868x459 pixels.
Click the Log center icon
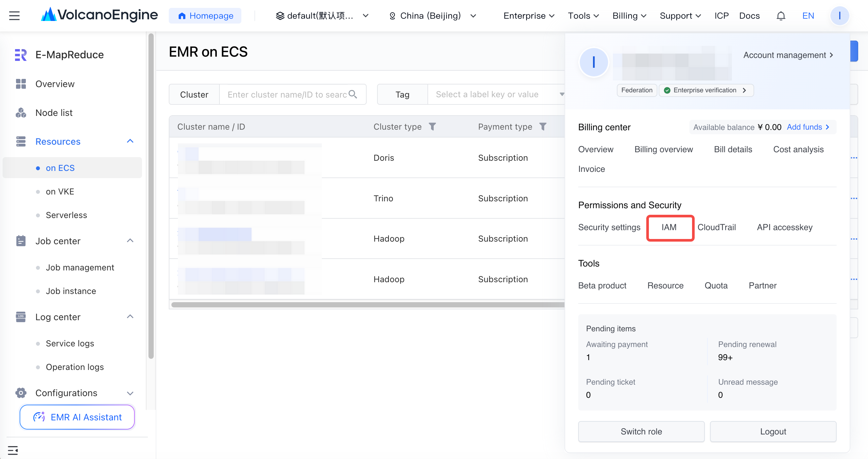(x=21, y=317)
